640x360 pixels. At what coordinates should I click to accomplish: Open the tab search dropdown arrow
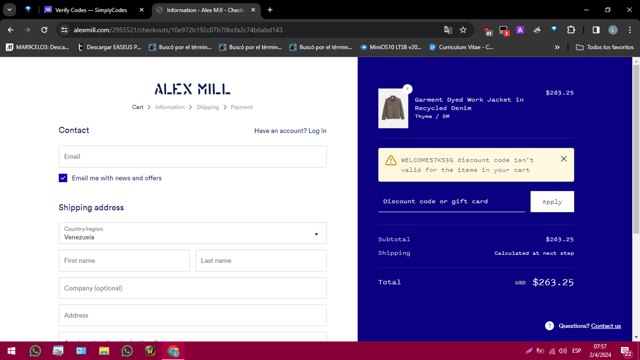point(9,10)
